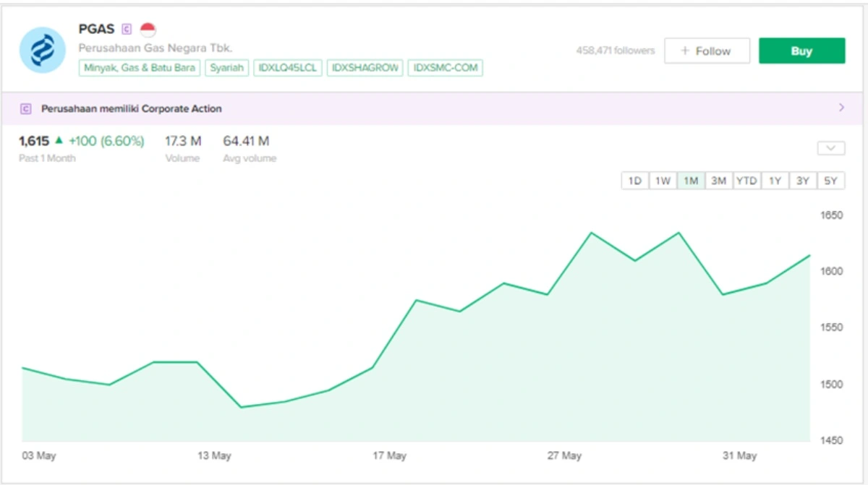Viewport: 868px width, 485px height.
Task: Select the Syariah tag
Action: 227,68
